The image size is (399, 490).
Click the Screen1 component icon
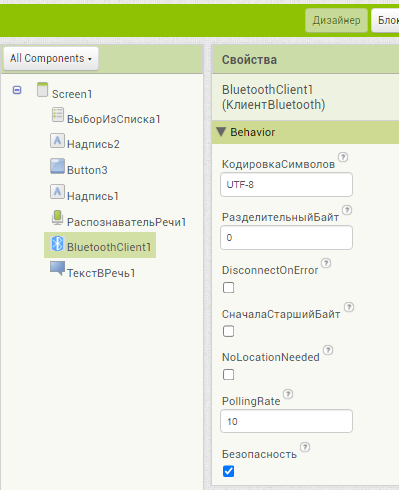click(42, 90)
